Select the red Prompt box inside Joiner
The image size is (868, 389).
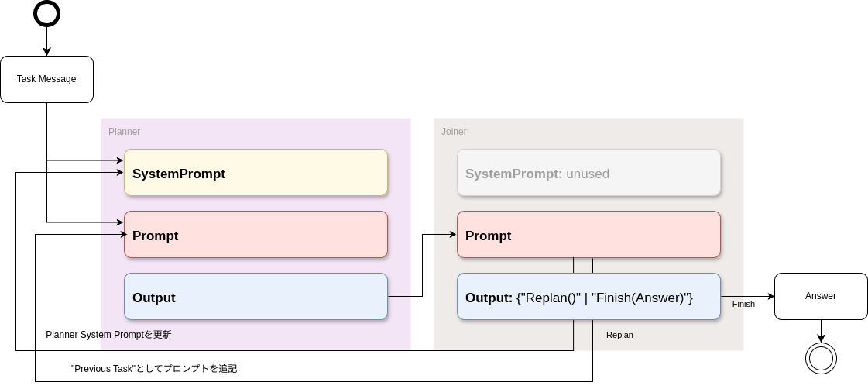click(x=588, y=235)
